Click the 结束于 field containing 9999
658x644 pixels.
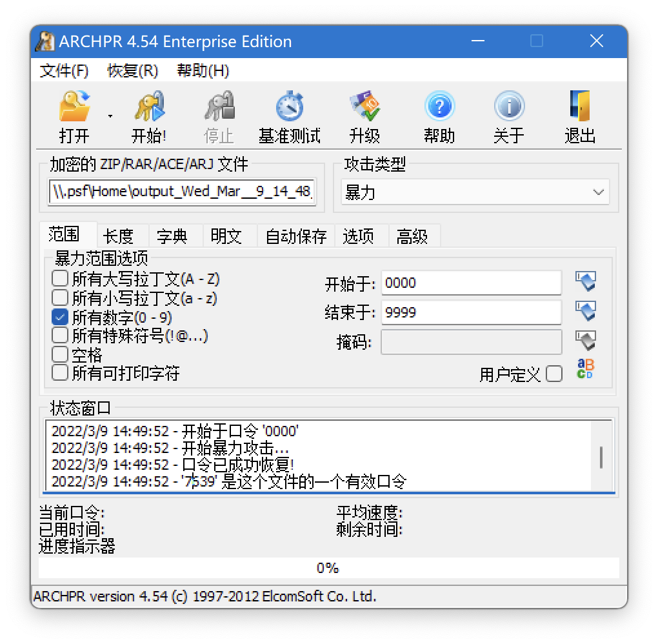pyautogui.click(x=472, y=312)
